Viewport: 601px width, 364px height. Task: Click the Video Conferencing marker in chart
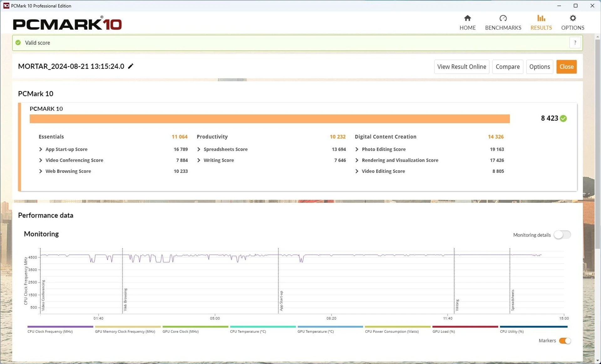[43, 295]
